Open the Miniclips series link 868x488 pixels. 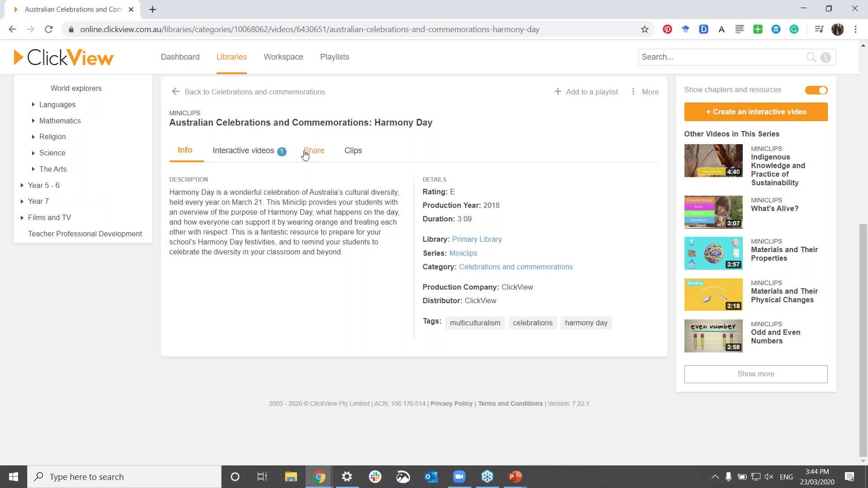point(463,253)
